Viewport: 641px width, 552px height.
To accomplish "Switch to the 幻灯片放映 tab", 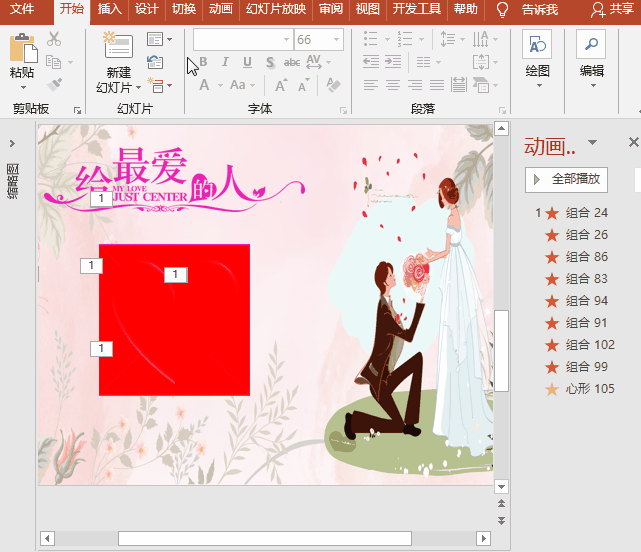I will tap(276, 9).
